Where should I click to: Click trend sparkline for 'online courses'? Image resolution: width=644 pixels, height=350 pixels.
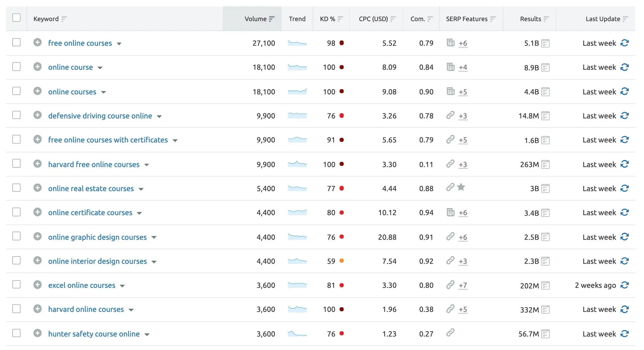pyautogui.click(x=297, y=91)
